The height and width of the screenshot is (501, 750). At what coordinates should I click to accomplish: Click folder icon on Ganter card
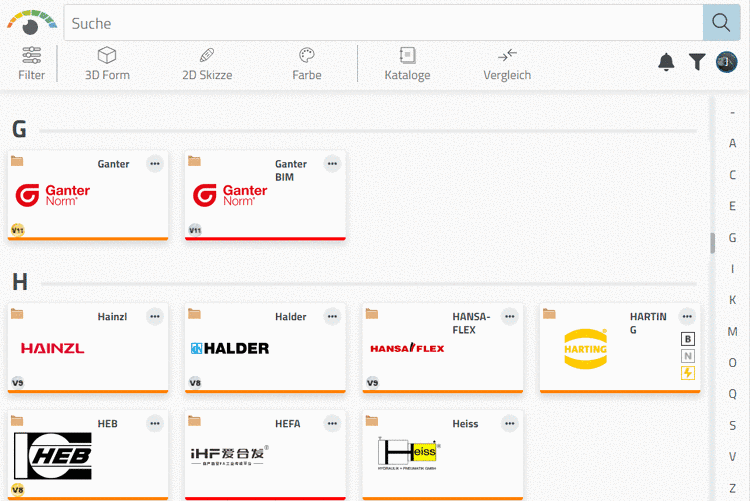[x=17, y=161]
